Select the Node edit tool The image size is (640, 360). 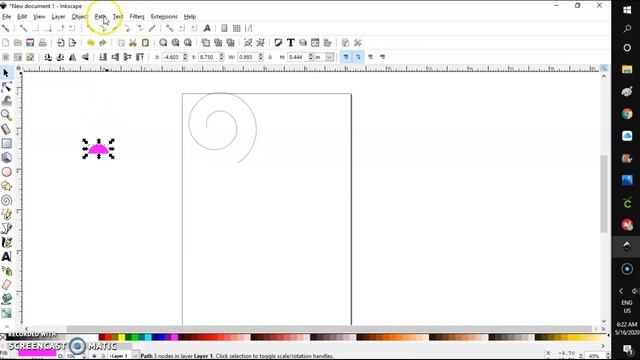coord(6,87)
